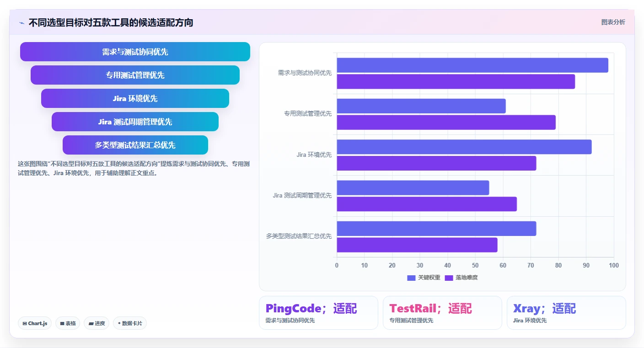
Task: Click the 关键权重 bar for Jira 测试周期管理优先
Action: pyautogui.click(x=413, y=187)
